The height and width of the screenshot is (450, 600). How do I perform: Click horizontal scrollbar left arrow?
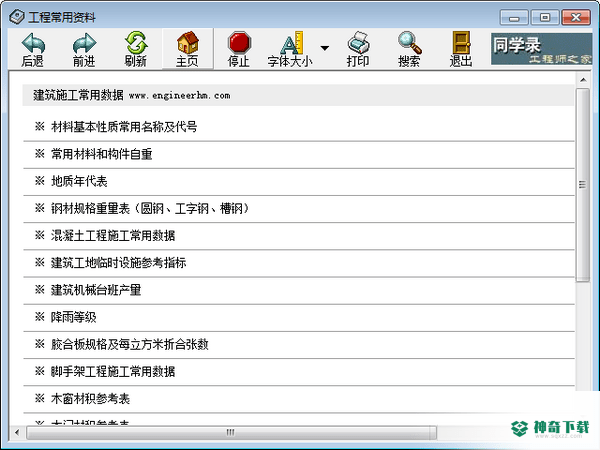[x=17, y=432]
